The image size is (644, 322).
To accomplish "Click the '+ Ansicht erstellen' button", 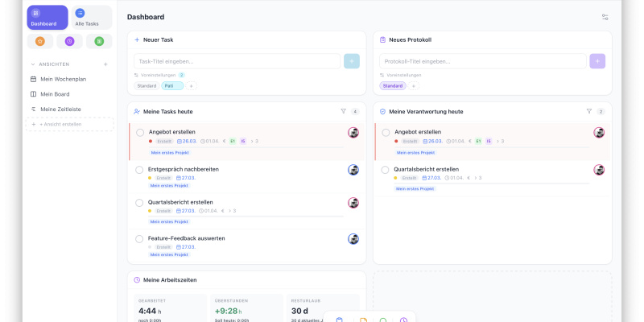I will [69, 124].
